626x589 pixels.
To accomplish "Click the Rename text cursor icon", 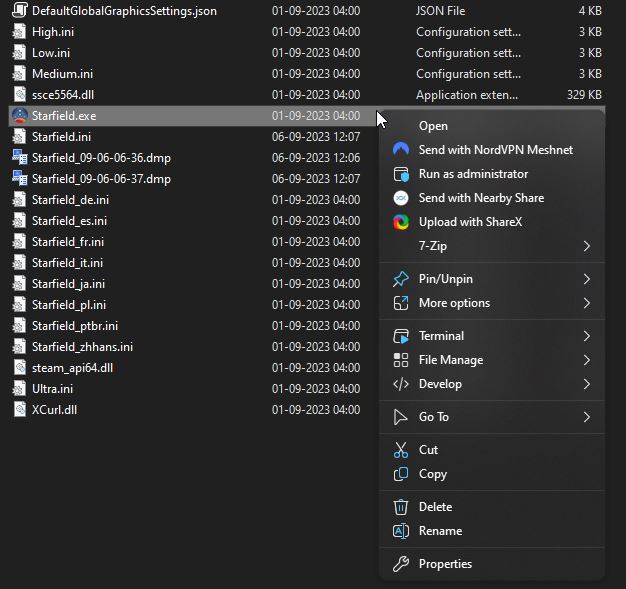I will coord(401,531).
